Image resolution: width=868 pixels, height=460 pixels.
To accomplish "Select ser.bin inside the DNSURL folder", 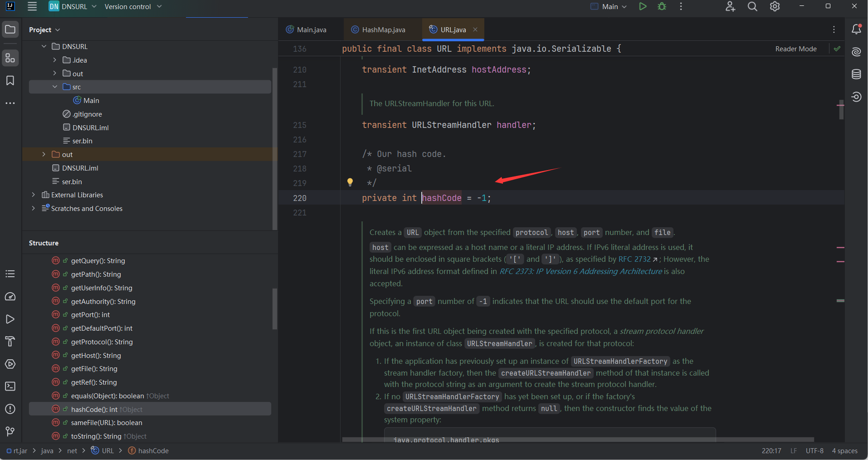I will [x=78, y=141].
